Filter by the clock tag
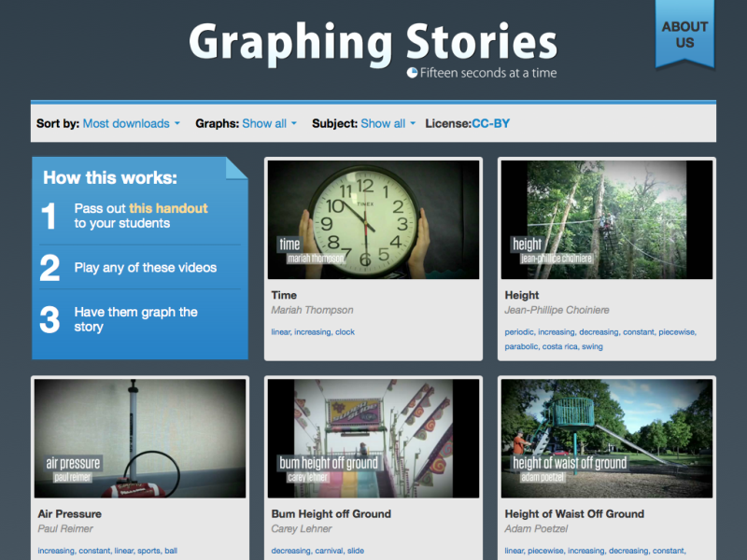The height and width of the screenshot is (560, 747). pyautogui.click(x=344, y=331)
